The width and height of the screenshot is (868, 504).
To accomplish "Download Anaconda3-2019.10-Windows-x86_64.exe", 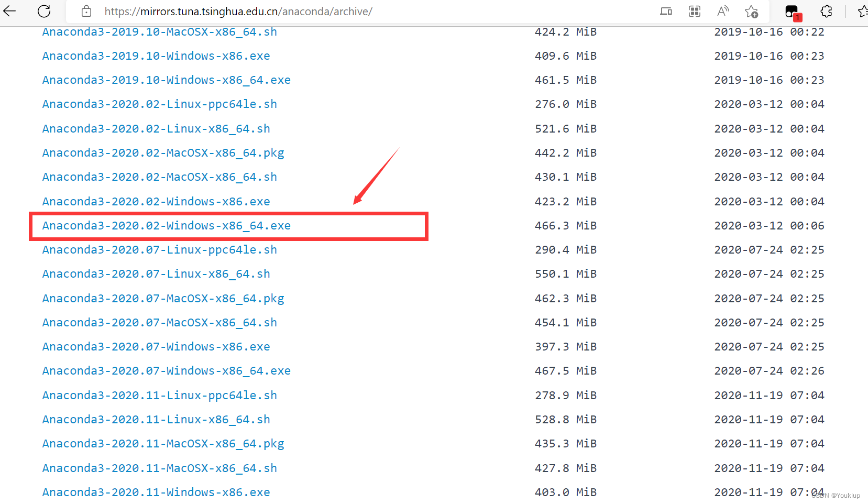I will pyautogui.click(x=167, y=80).
